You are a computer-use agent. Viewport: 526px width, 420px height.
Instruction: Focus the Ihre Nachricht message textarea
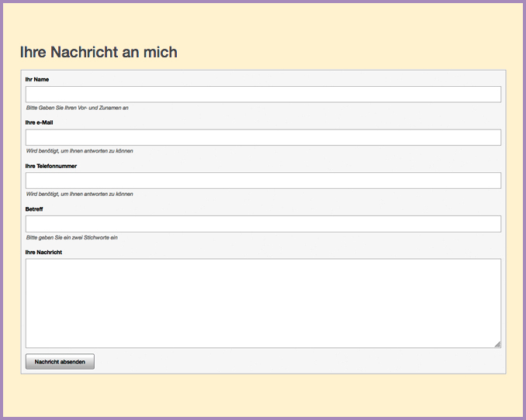tap(263, 302)
